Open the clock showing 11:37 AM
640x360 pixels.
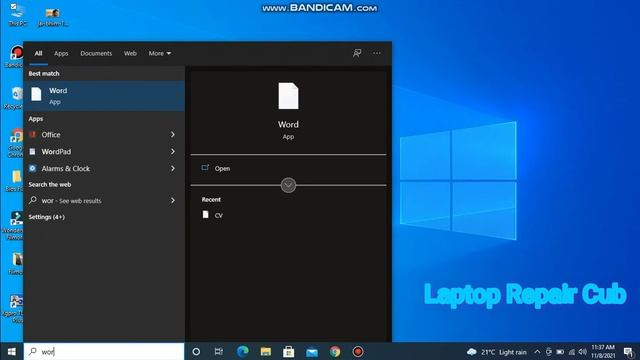tap(603, 351)
